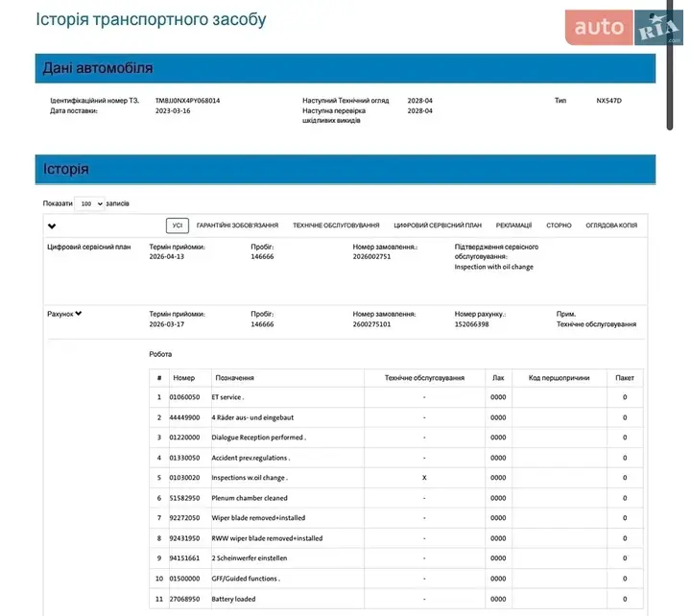This screenshot has width=691, height=616.
Task: Click the Робота label
Action: [160, 354]
